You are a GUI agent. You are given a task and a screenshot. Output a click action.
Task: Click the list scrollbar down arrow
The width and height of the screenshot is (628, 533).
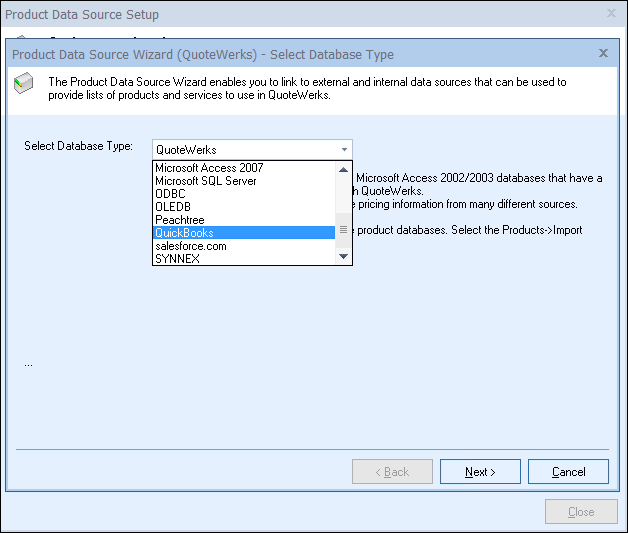[x=344, y=257]
